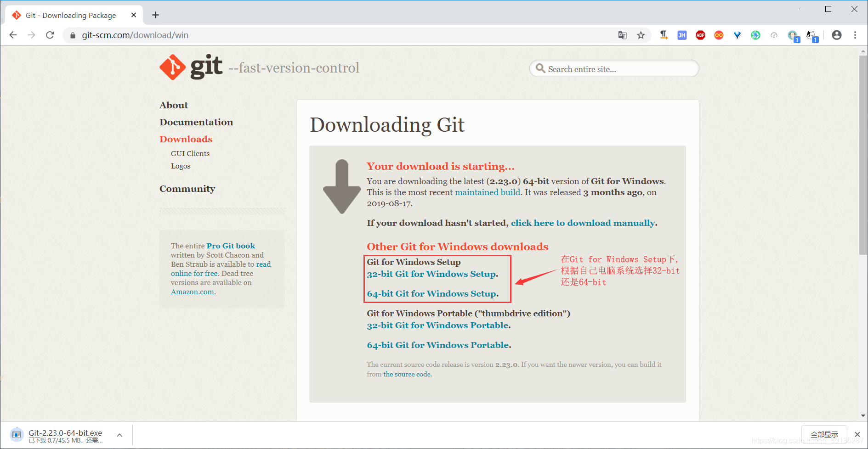Open the translate page icon
Image resolution: width=868 pixels, height=449 pixels.
tap(622, 35)
